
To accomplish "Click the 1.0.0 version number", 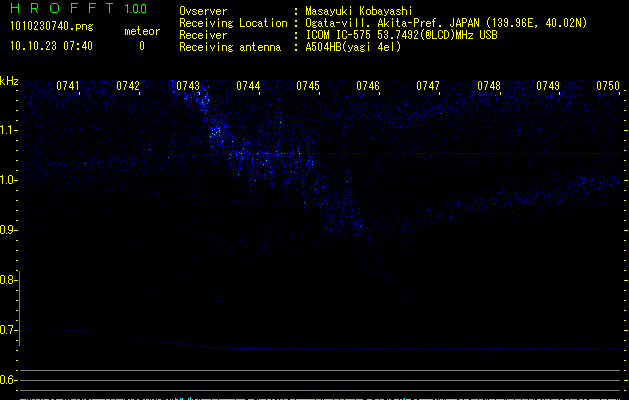I will [x=136, y=9].
